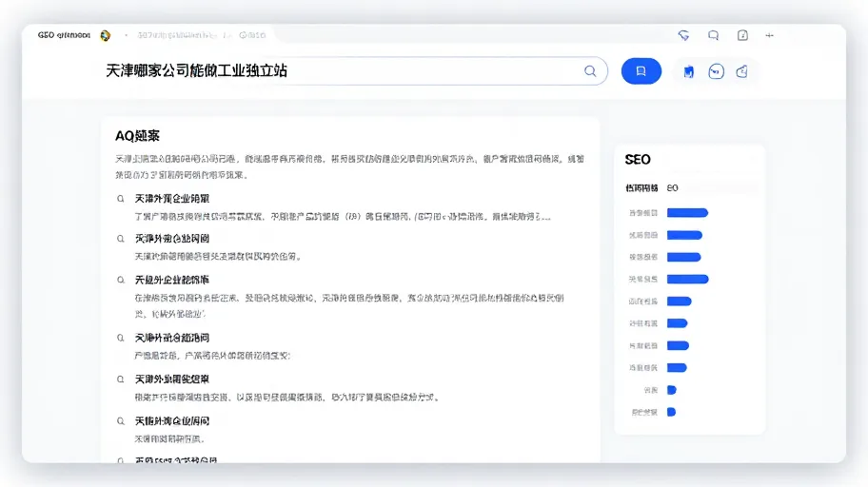The image size is (868, 487).
Task: Click the topmost blue bar in the SEO panel
Action: (x=687, y=212)
